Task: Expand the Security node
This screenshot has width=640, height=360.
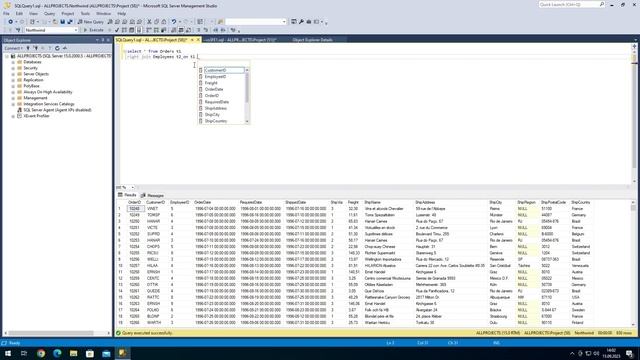Action: pyautogui.click(x=13, y=68)
